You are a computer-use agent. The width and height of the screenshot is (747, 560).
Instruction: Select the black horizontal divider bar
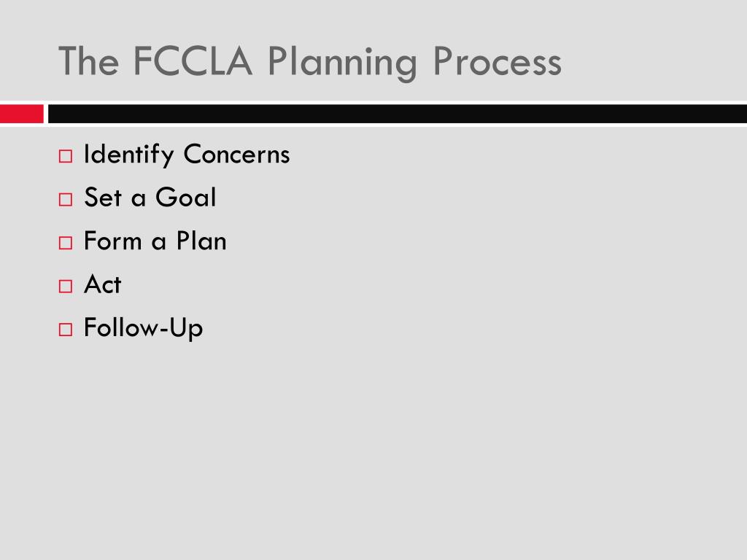398,114
